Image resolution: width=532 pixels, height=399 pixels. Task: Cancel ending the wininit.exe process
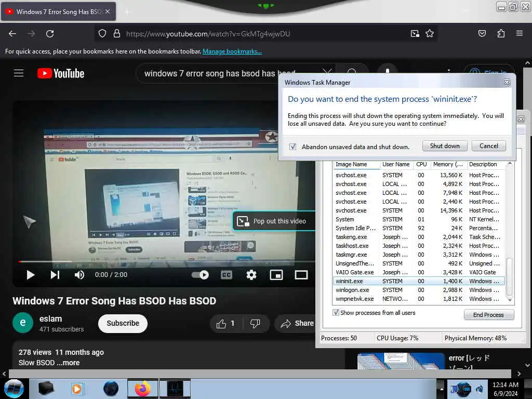pyautogui.click(x=488, y=146)
